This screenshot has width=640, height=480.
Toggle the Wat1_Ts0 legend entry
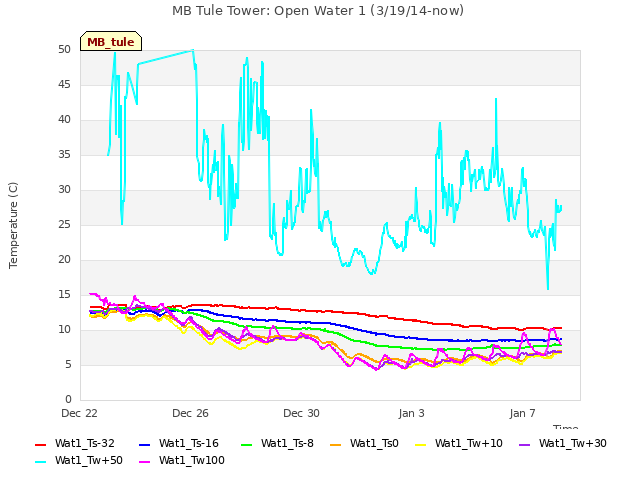point(364,444)
